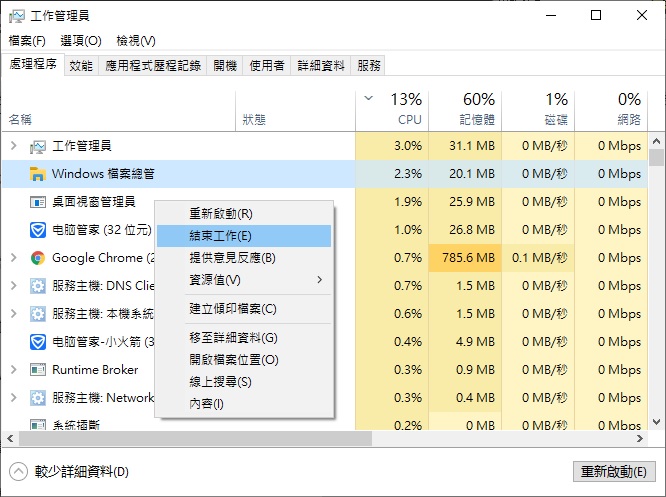Maximize the Task Manager window
The image size is (666, 497).
(x=596, y=16)
